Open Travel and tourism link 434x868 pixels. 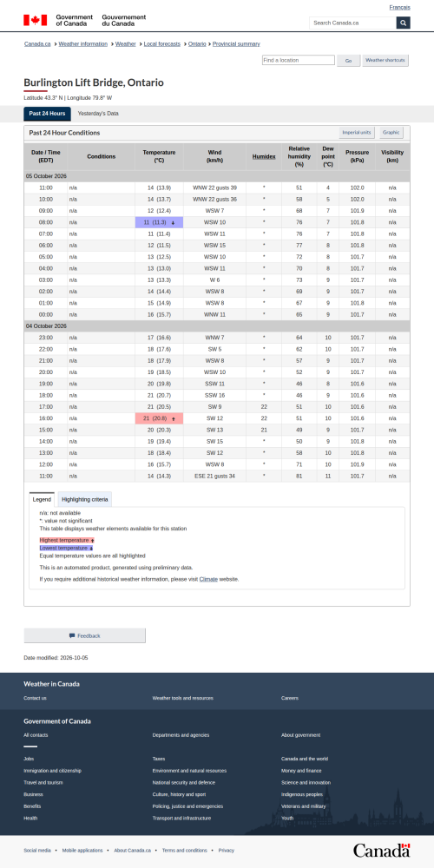click(43, 783)
